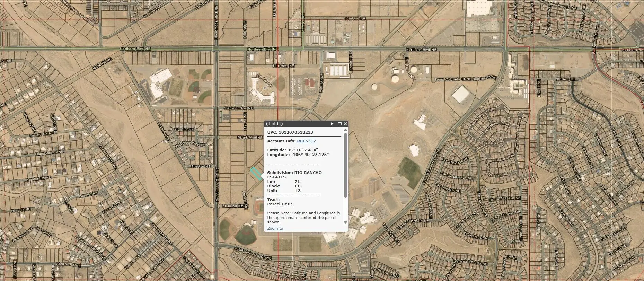Select the cyan highlighted parcel on the map
644x281 pixels.
256,174
